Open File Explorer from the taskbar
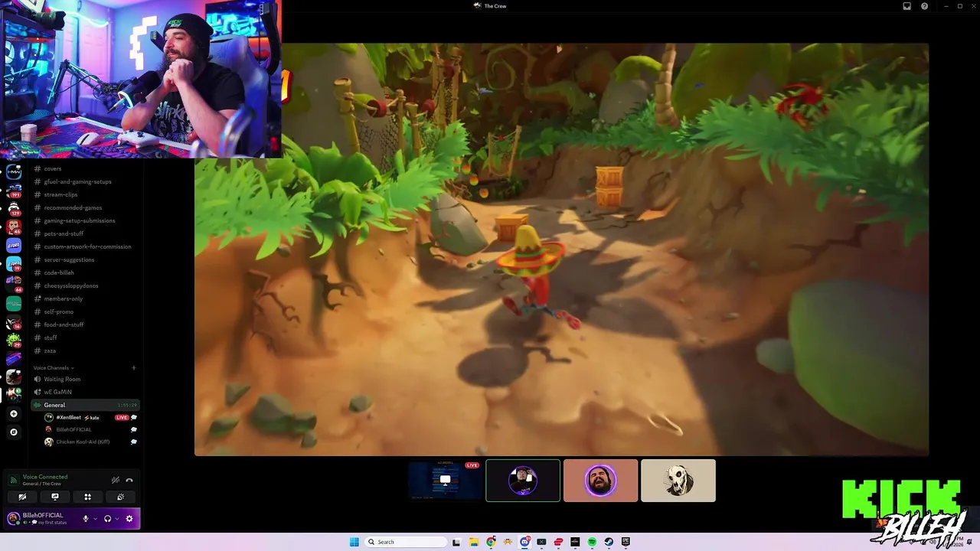The width and height of the screenshot is (980, 551). (x=474, y=542)
